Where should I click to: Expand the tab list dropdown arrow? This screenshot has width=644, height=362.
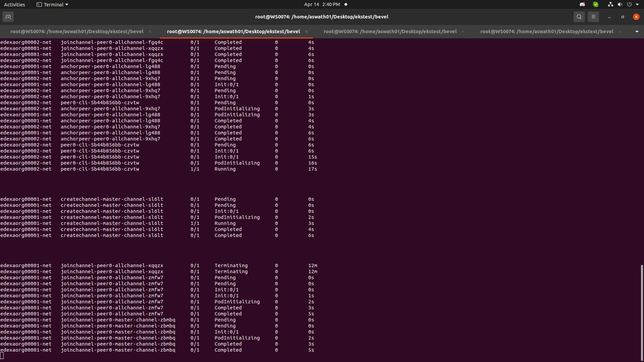[637, 32]
